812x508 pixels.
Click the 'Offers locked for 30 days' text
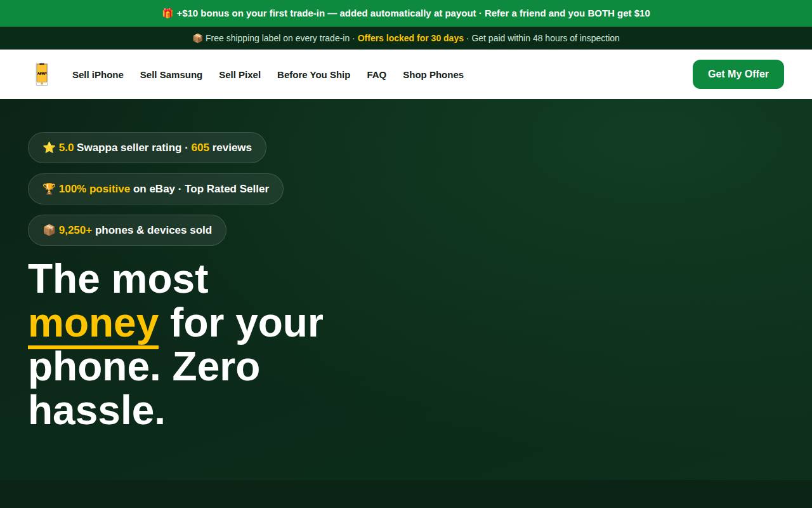410,38
